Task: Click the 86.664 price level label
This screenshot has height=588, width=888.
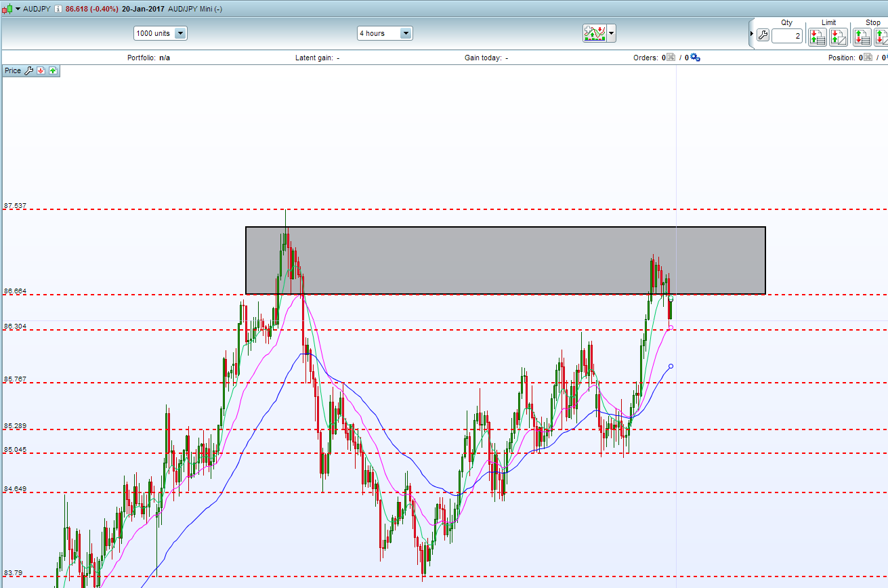Action: pos(15,291)
